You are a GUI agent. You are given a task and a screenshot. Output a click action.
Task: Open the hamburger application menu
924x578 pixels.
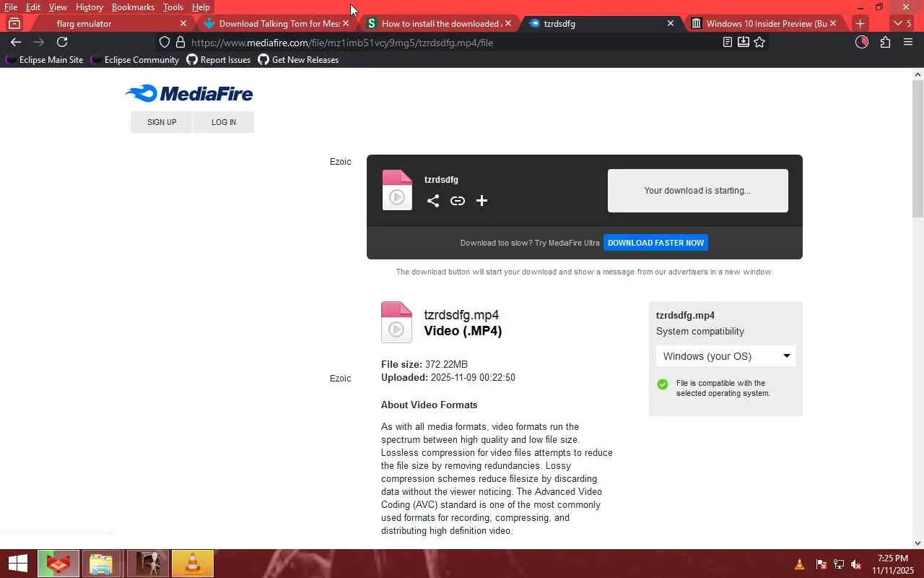tap(908, 43)
